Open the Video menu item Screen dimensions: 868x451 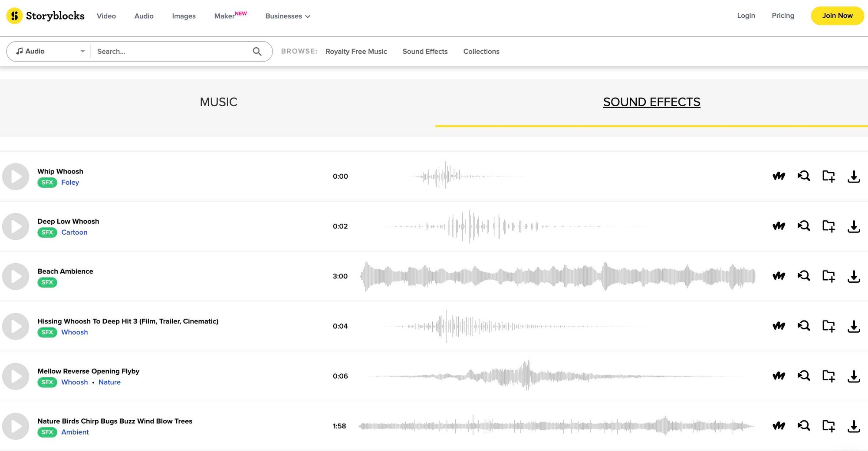click(x=106, y=16)
